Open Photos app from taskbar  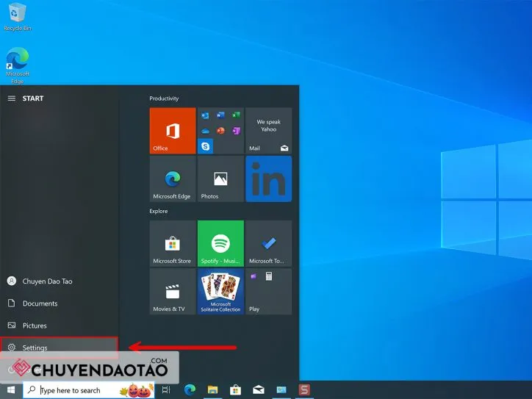tap(281, 390)
